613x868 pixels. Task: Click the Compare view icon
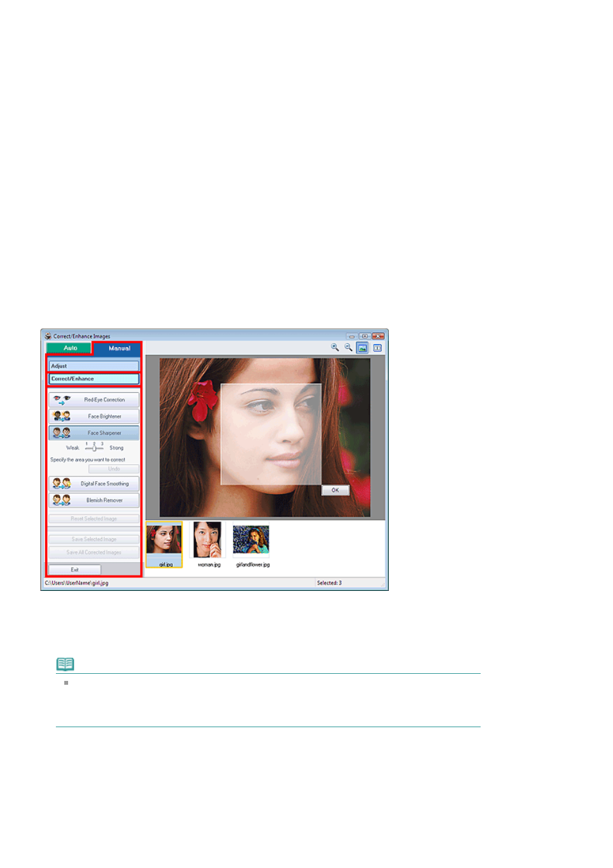click(x=377, y=348)
